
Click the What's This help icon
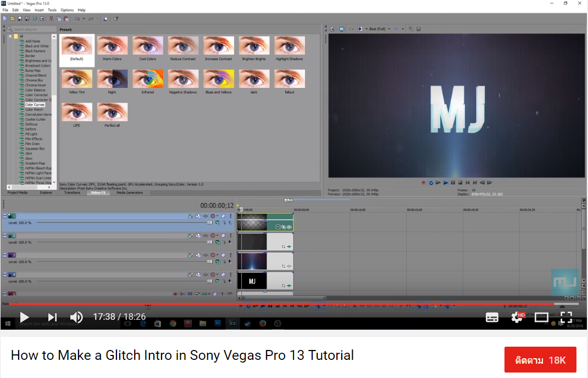coord(116,19)
